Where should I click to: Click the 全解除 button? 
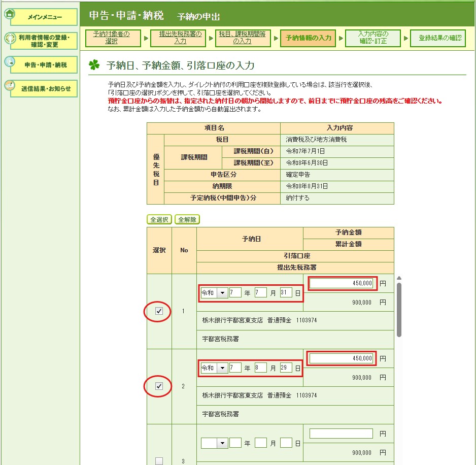[x=187, y=220]
